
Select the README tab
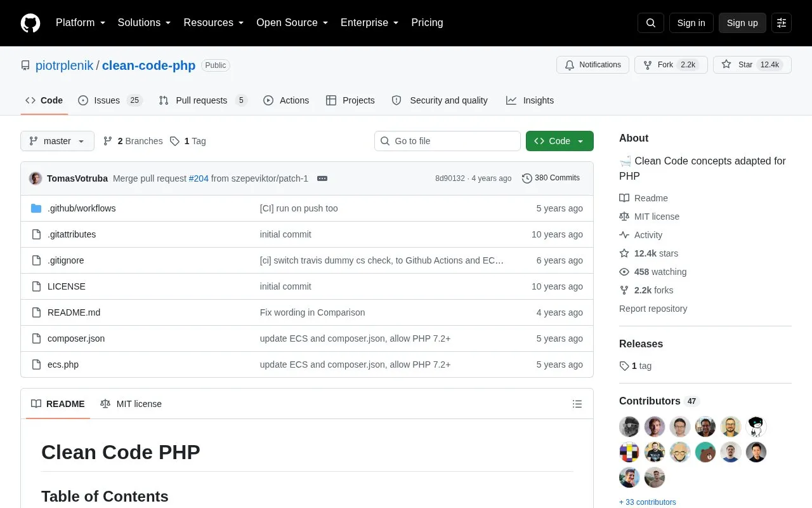(x=58, y=404)
